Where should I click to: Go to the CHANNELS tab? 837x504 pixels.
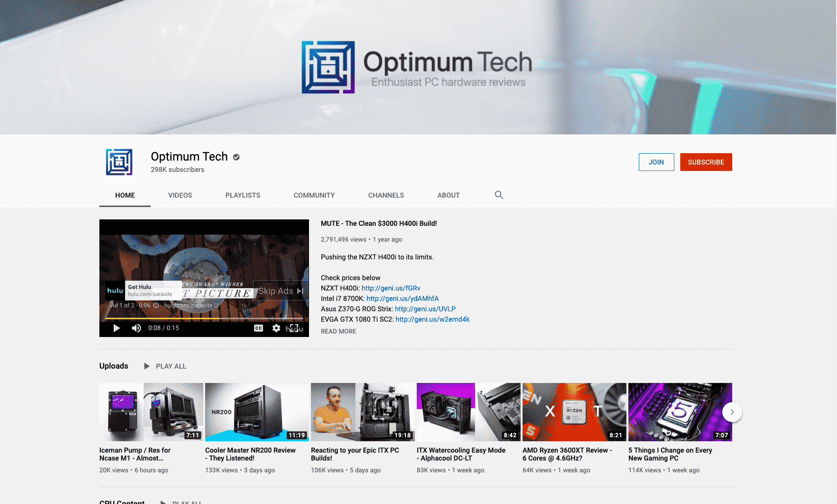click(x=386, y=195)
